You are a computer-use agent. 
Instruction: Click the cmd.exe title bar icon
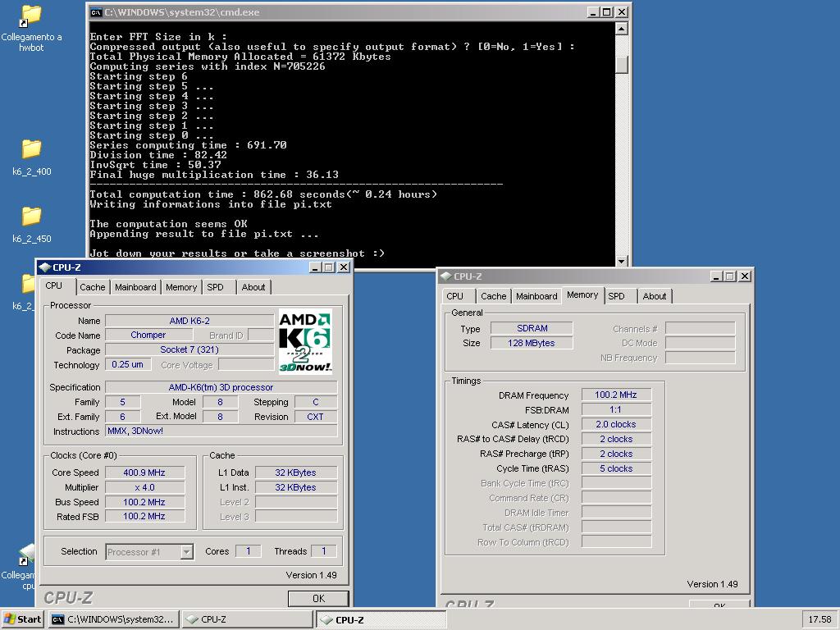97,12
